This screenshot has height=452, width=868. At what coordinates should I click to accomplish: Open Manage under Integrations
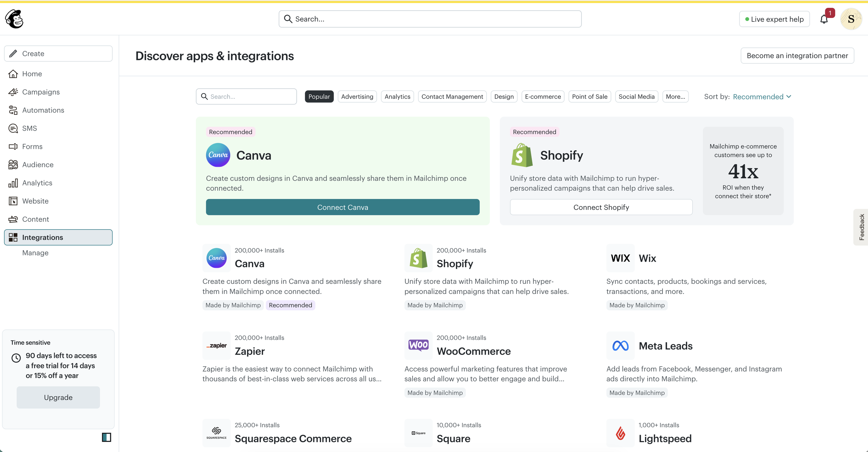35,253
